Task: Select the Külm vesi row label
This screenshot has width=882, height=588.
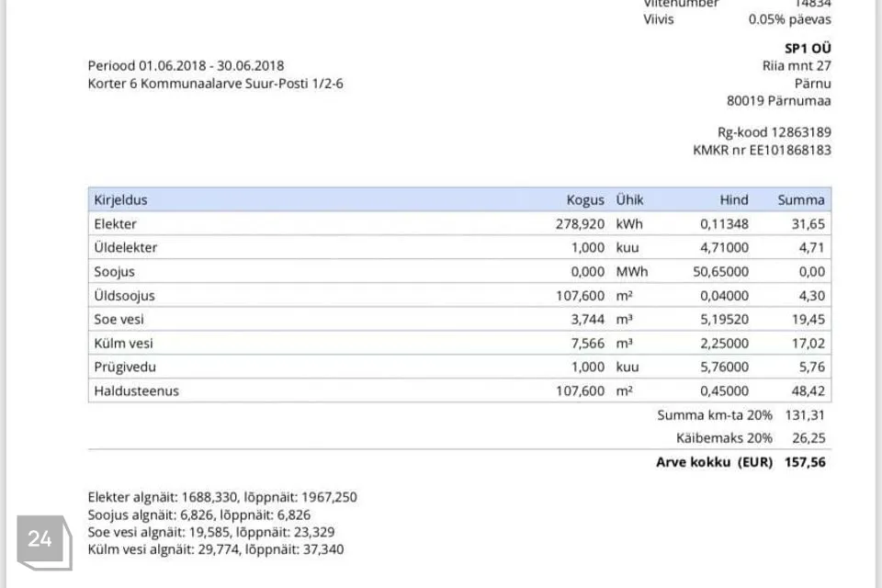Action: click(x=123, y=343)
